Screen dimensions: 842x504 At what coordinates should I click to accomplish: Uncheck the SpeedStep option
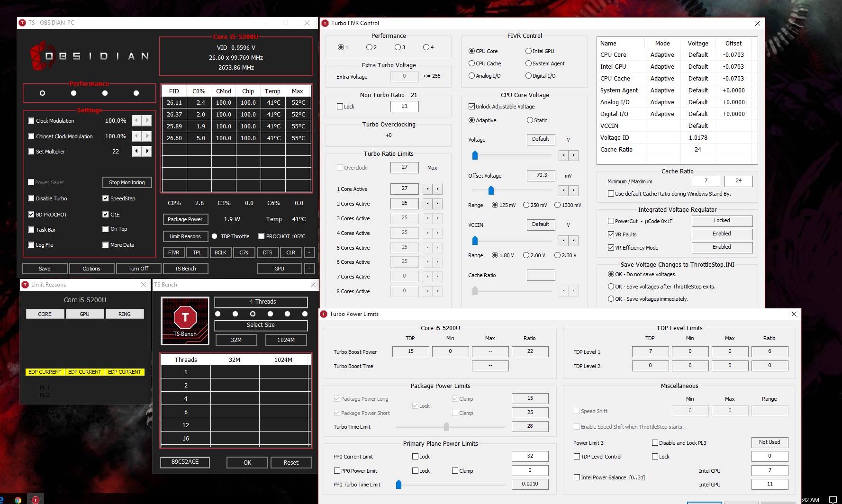(x=106, y=198)
